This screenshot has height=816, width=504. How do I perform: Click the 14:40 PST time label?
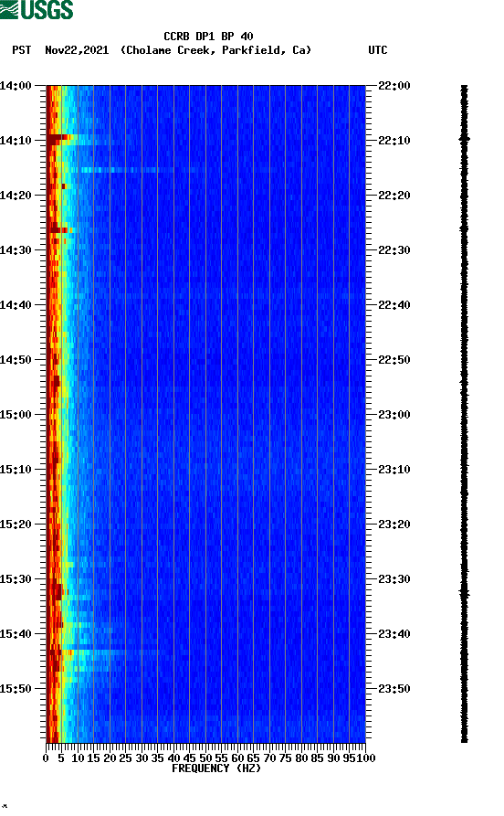(x=16, y=305)
